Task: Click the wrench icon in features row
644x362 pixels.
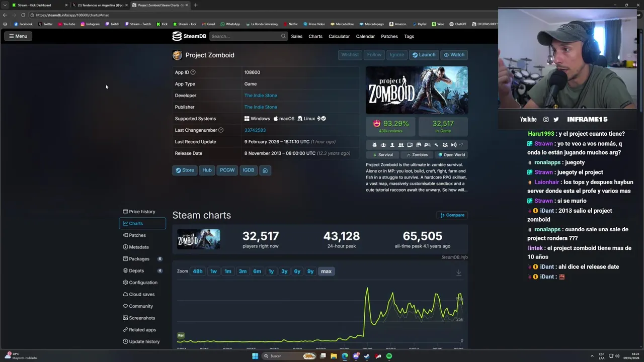Action: (x=436, y=145)
